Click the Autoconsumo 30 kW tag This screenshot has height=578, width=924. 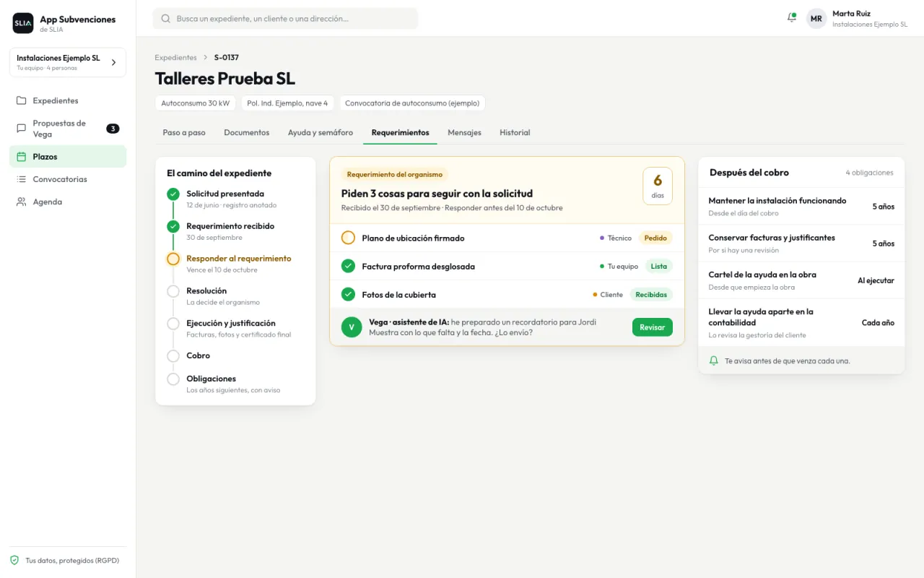point(196,103)
